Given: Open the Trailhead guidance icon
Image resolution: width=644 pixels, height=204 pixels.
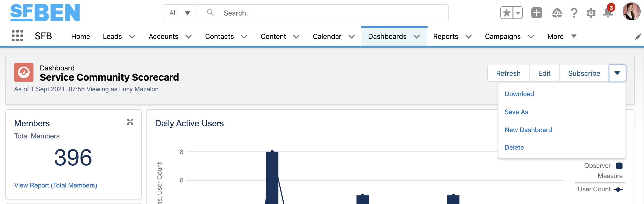Looking at the screenshot, I should pyautogui.click(x=557, y=13).
